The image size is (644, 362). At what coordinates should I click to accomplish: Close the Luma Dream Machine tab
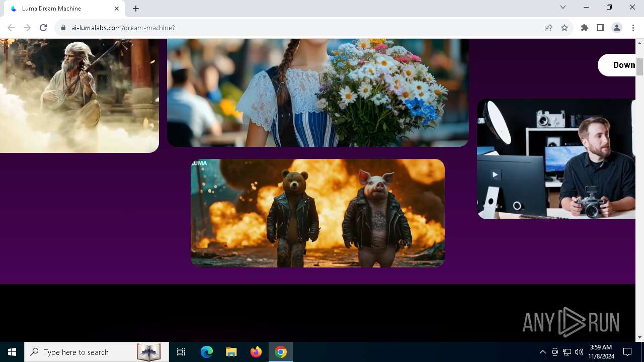(117, 9)
